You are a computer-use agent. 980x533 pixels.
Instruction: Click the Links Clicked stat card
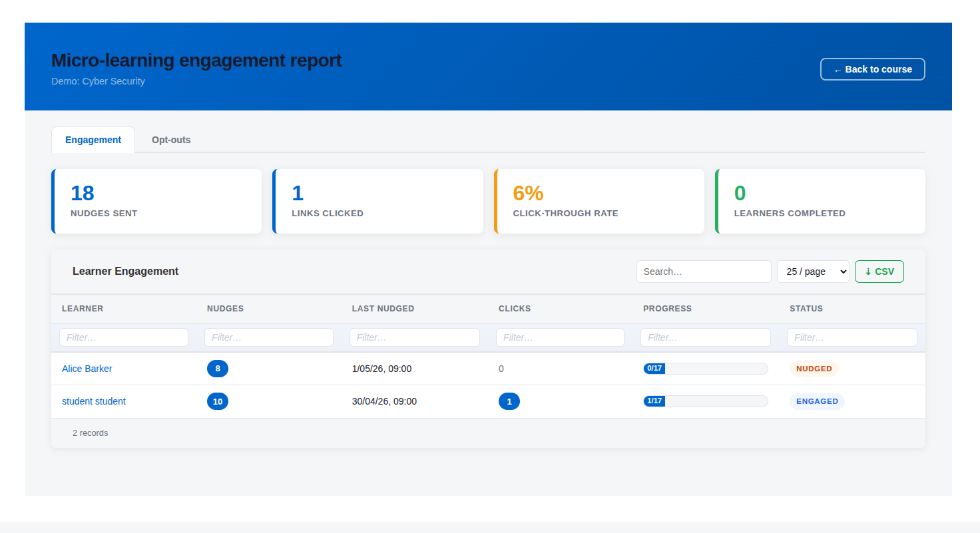click(x=377, y=201)
